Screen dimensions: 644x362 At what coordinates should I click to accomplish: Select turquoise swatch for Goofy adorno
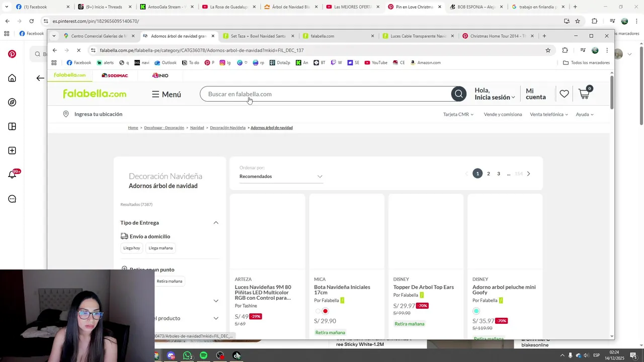(476, 311)
